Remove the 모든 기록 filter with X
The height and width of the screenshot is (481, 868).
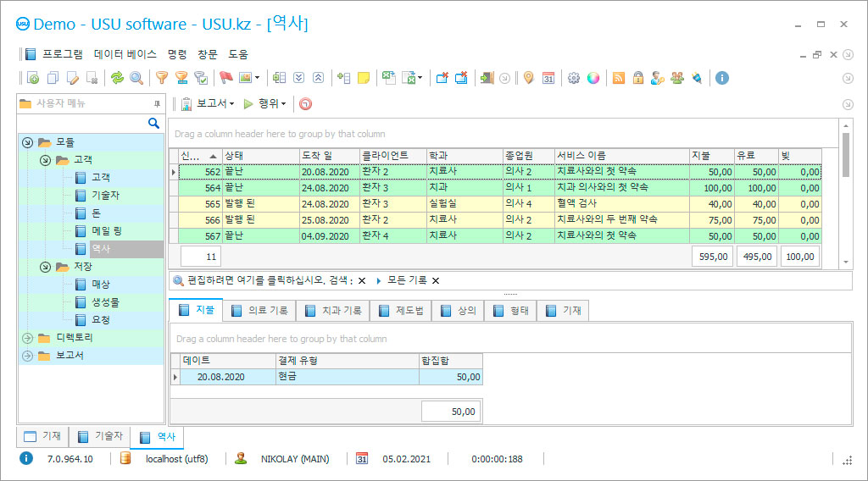click(x=436, y=281)
